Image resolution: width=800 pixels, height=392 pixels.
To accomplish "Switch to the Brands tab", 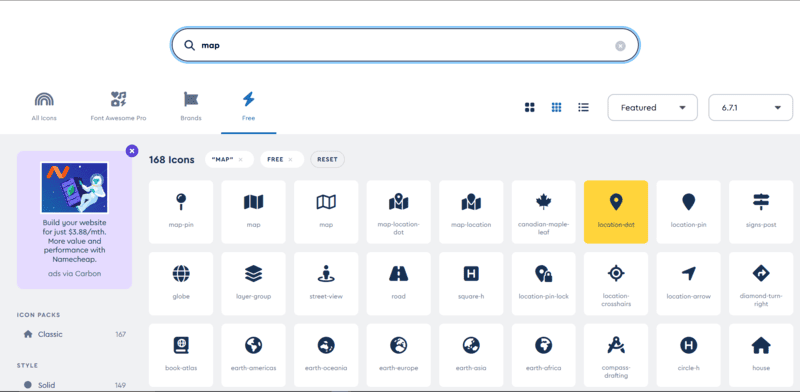I will 191,107.
